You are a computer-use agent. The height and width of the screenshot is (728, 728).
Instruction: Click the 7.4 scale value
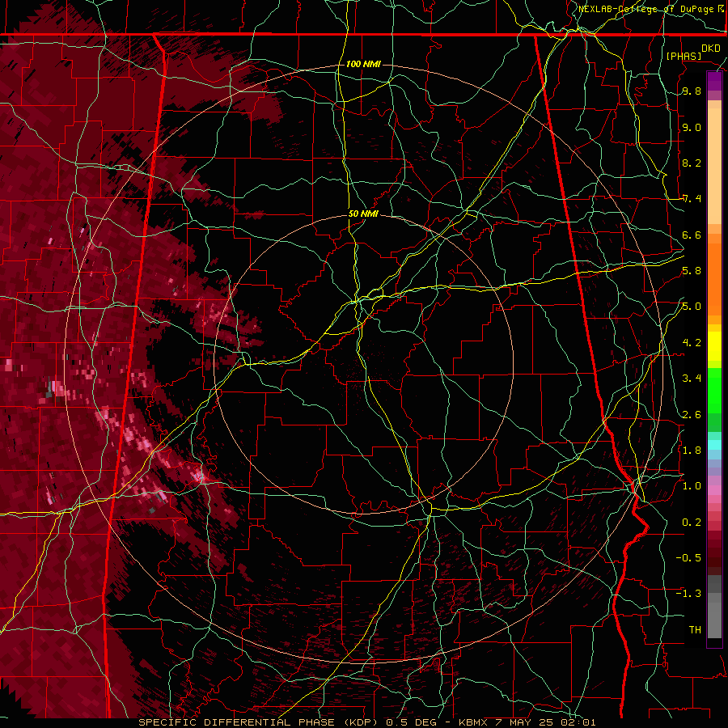692,199
